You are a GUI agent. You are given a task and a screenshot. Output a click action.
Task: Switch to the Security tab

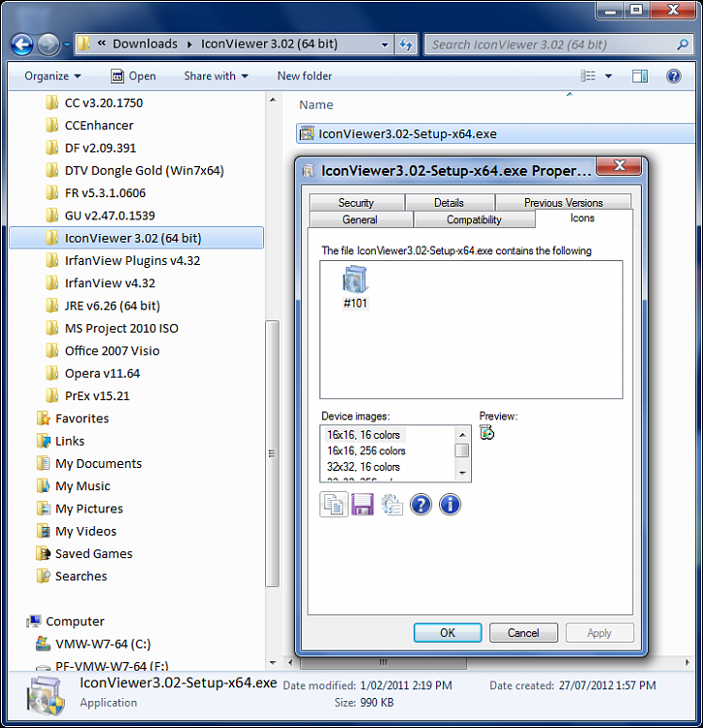pos(356,203)
